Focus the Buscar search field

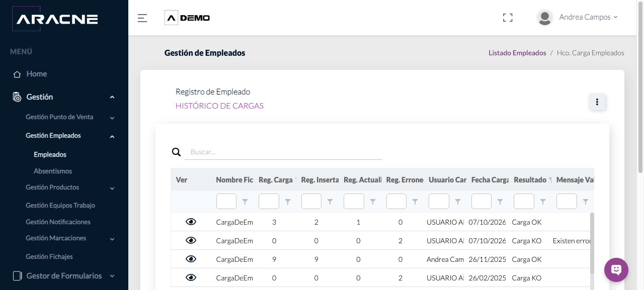coord(283,152)
